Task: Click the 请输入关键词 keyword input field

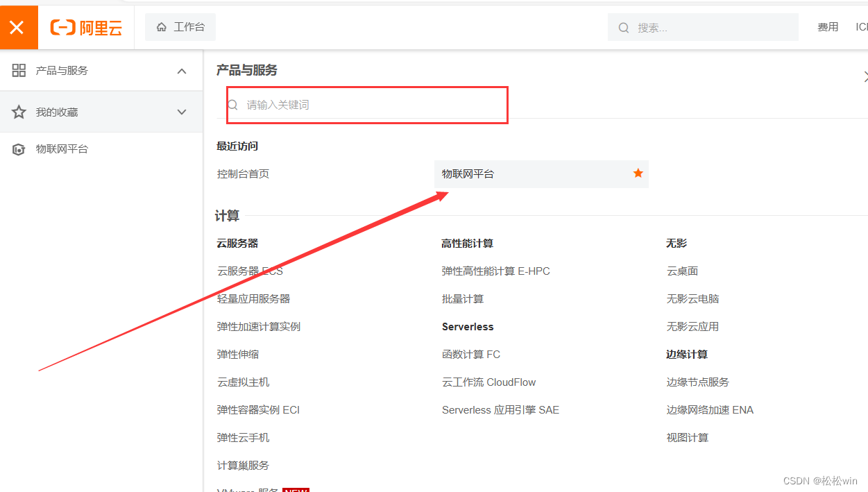Action: [368, 105]
